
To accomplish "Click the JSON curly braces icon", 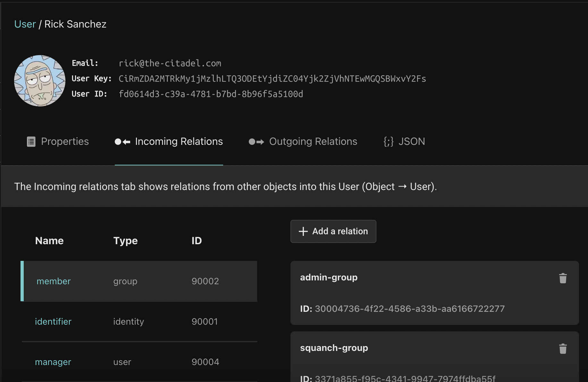I will click(388, 142).
